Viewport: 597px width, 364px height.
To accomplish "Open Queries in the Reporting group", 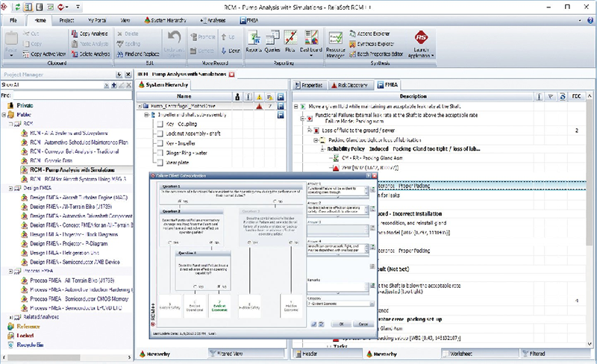I will click(272, 42).
